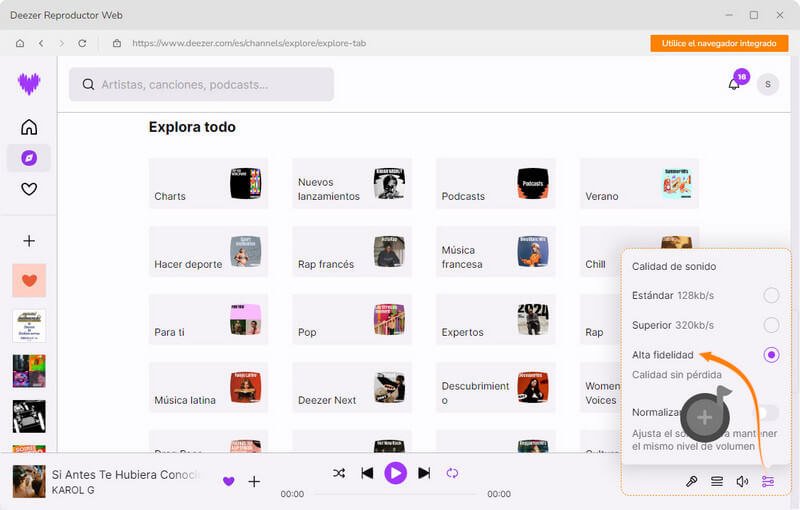Click the Calidad sin pérdida description text

pyautogui.click(x=677, y=375)
